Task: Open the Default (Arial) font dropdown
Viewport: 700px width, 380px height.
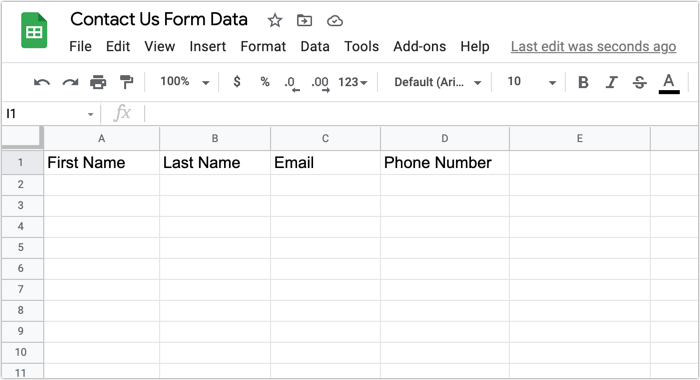Action: coord(438,82)
